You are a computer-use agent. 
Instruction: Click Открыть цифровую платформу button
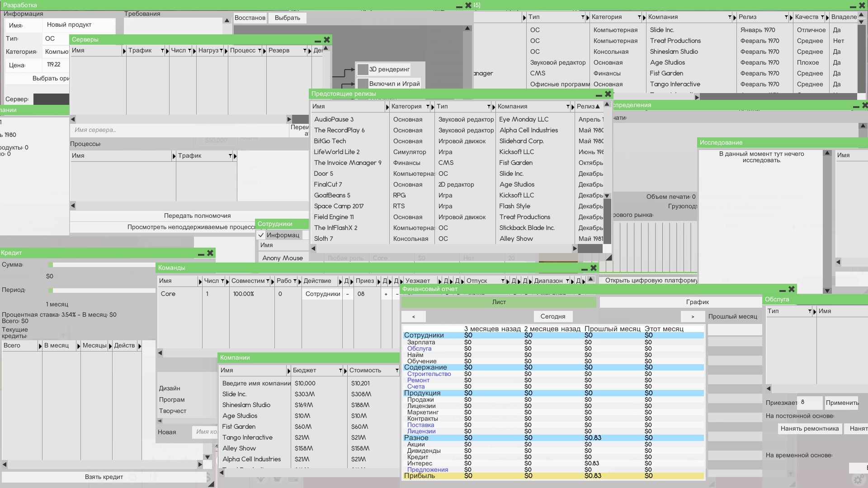tap(651, 281)
